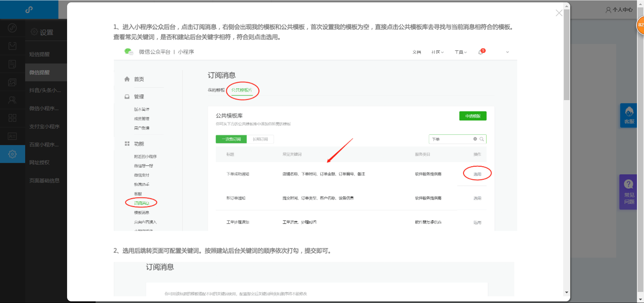The image size is (644, 303).
Task: Click the person icon next to 个人中心
Action: click(608, 10)
